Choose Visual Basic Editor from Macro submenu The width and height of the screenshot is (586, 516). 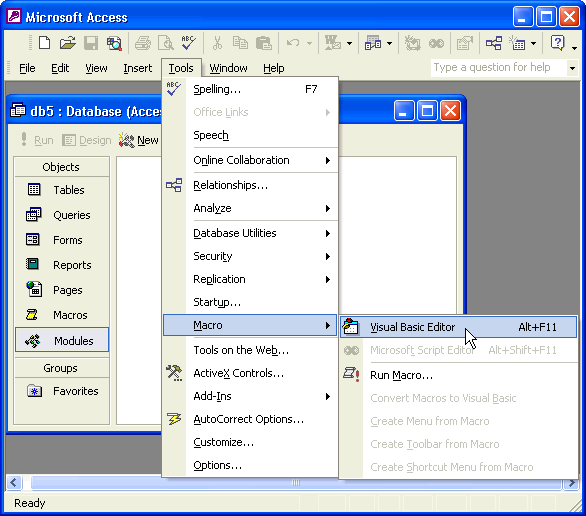coord(459,327)
